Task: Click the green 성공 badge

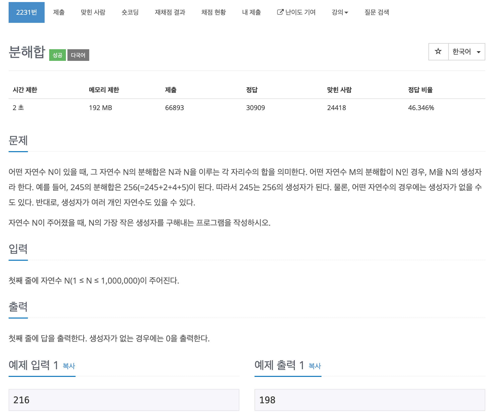Action: [x=57, y=55]
